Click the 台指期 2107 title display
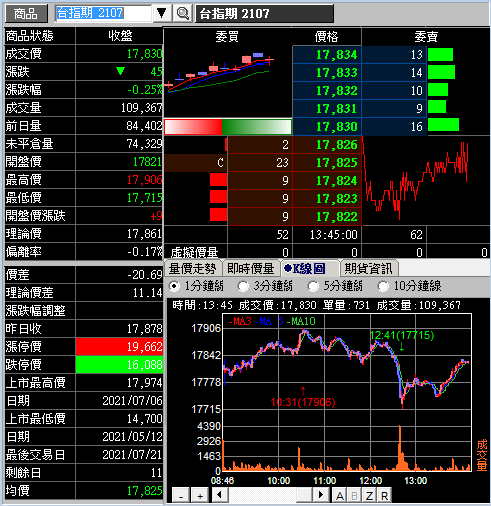Viewport: 491px width, 506px height. (265, 14)
